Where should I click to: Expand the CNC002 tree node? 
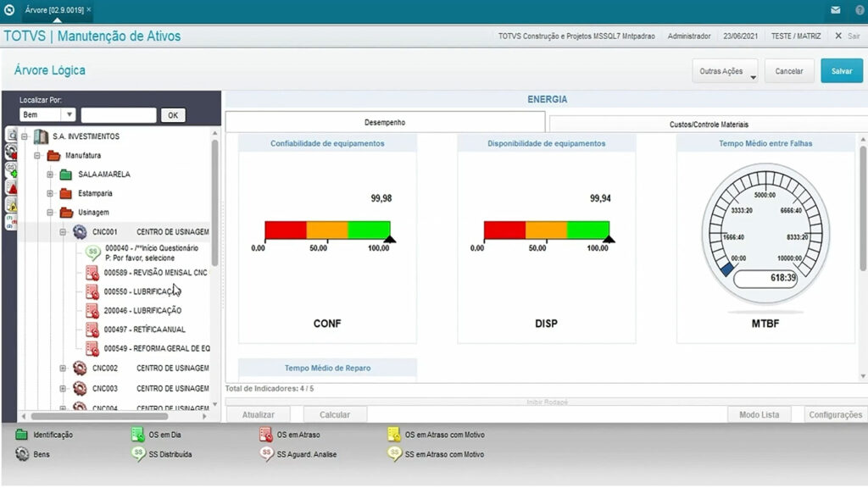click(63, 368)
